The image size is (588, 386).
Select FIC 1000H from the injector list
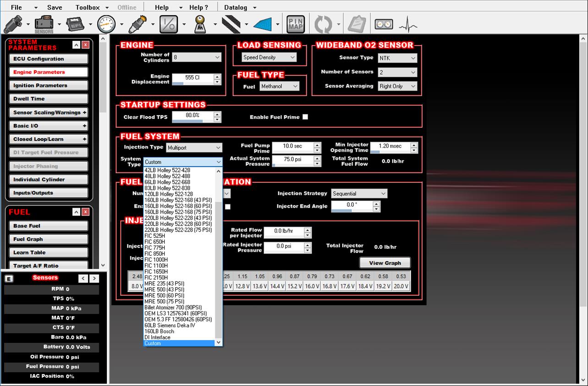click(156, 259)
